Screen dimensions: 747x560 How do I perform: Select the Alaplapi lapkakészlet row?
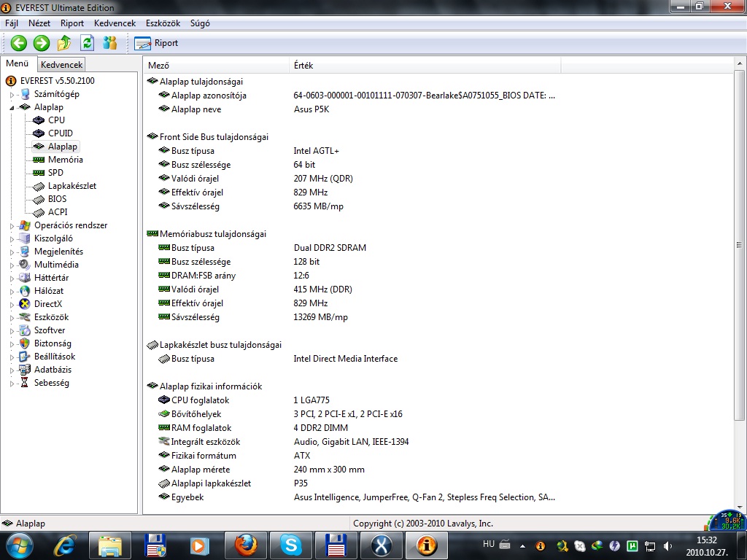[x=357, y=483]
